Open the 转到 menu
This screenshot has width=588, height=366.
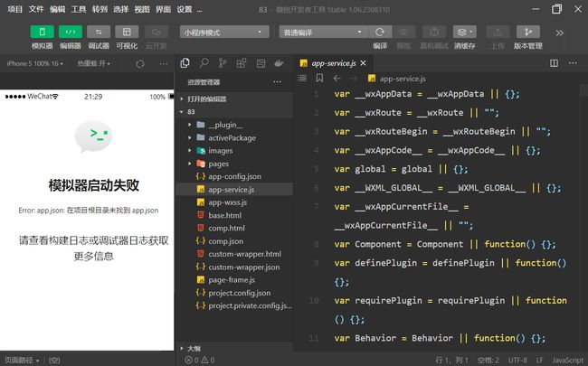point(100,9)
